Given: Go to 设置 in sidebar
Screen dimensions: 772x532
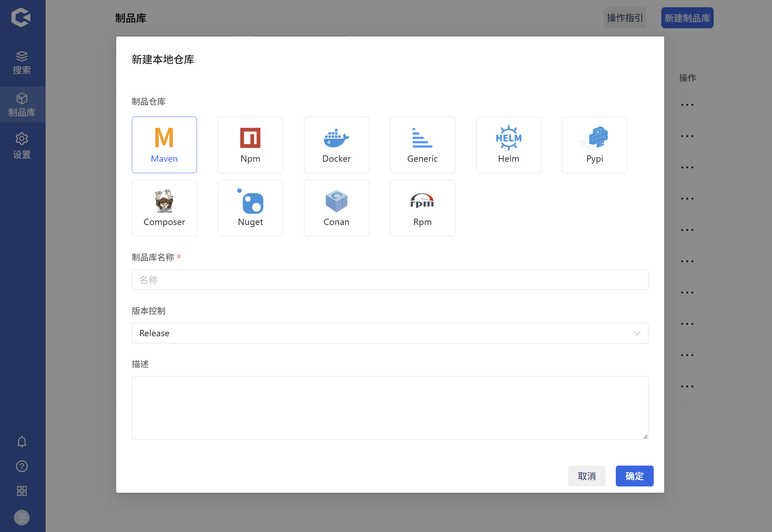Looking at the screenshot, I should [22, 146].
